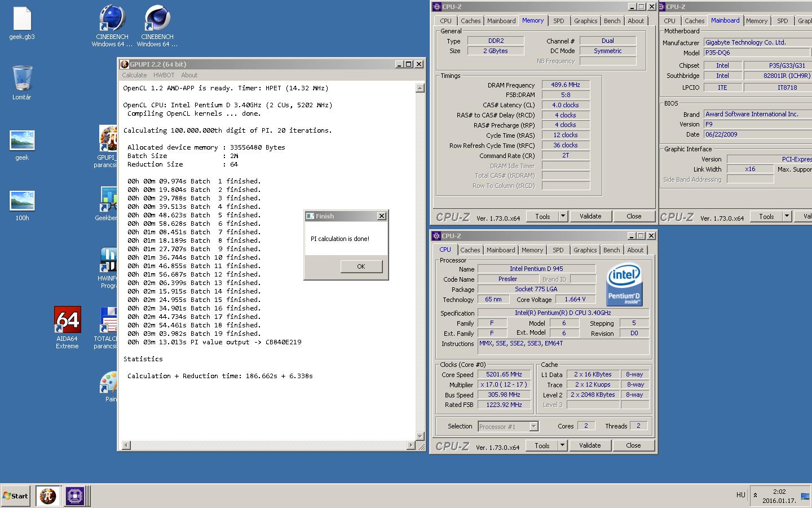This screenshot has width=812, height=508.
Task: Click Close button in lower CPU-Z window
Action: pyautogui.click(x=633, y=445)
